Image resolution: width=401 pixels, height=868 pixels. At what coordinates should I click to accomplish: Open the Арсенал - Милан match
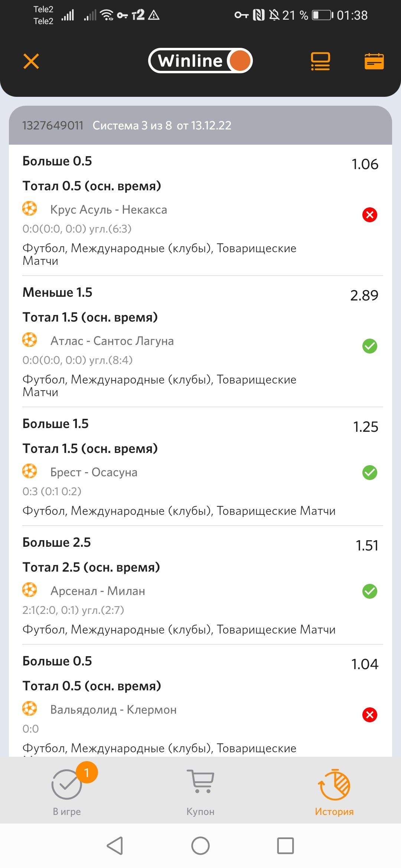(98, 591)
